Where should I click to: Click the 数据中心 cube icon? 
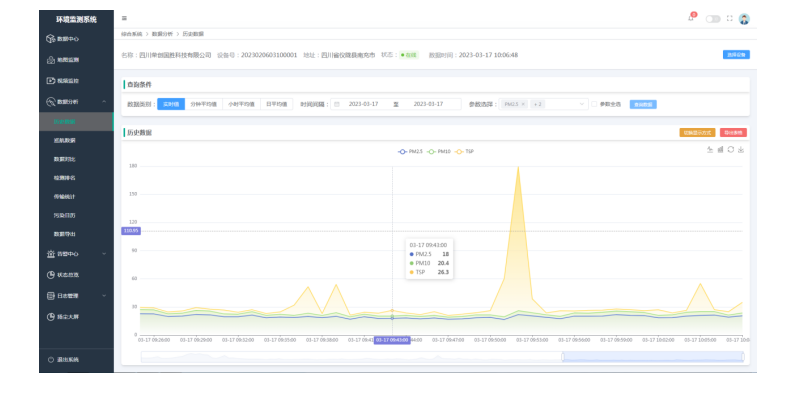pyautogui.click(x=51, y=39)
